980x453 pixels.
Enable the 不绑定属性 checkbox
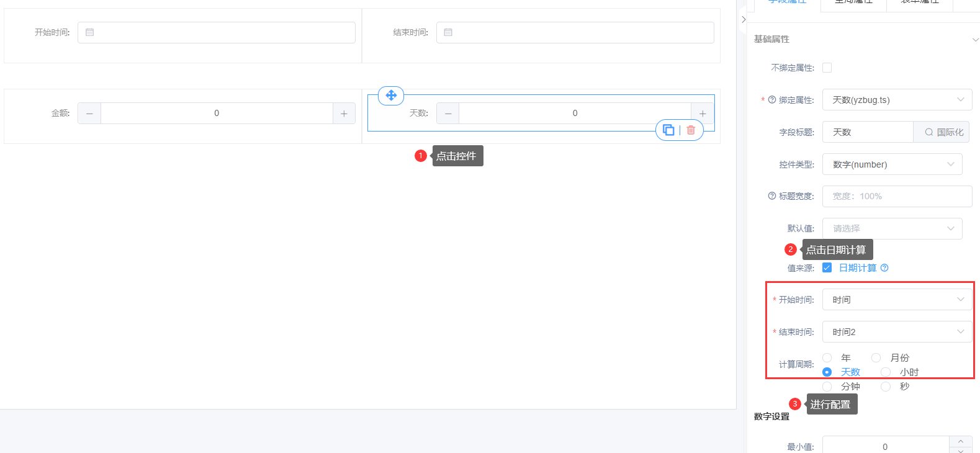point(827,68)
